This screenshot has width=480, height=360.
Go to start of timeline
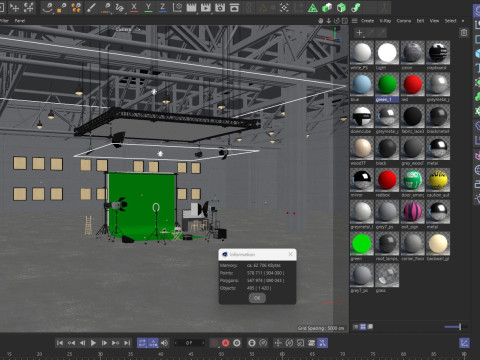point(60,343)
